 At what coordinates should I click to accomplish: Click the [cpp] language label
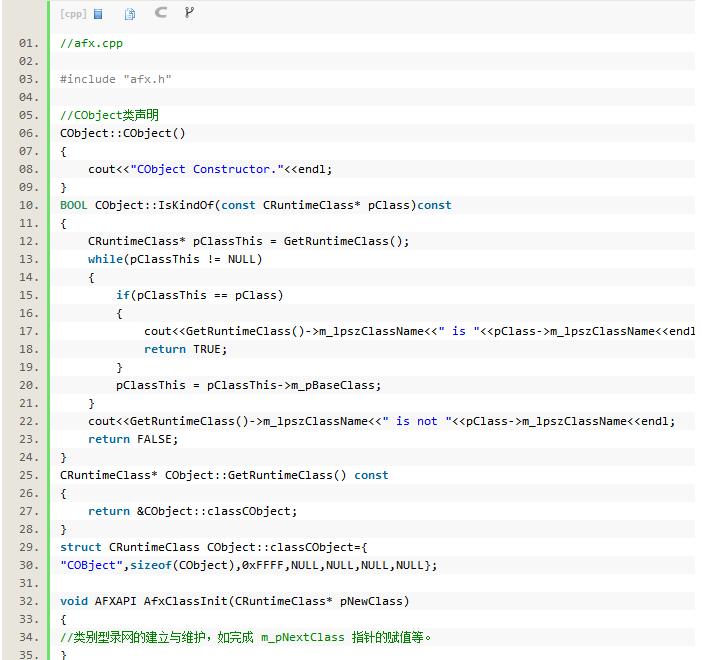[x=73, y=14]
